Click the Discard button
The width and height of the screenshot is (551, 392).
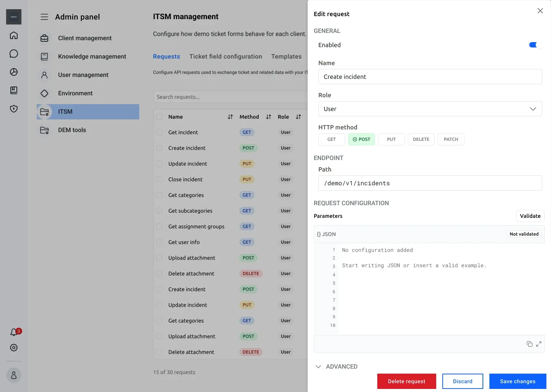pyautogui.click(x=463, y=381)
